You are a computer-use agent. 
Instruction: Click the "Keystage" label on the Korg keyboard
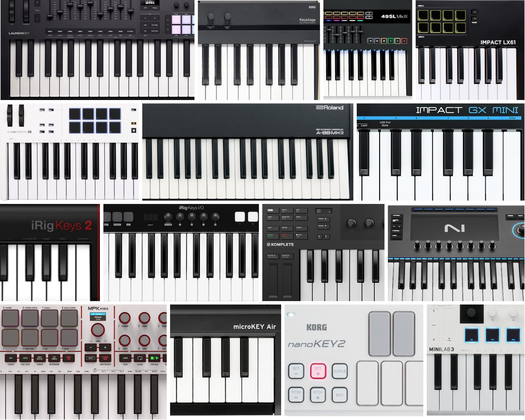click(307, 20)
